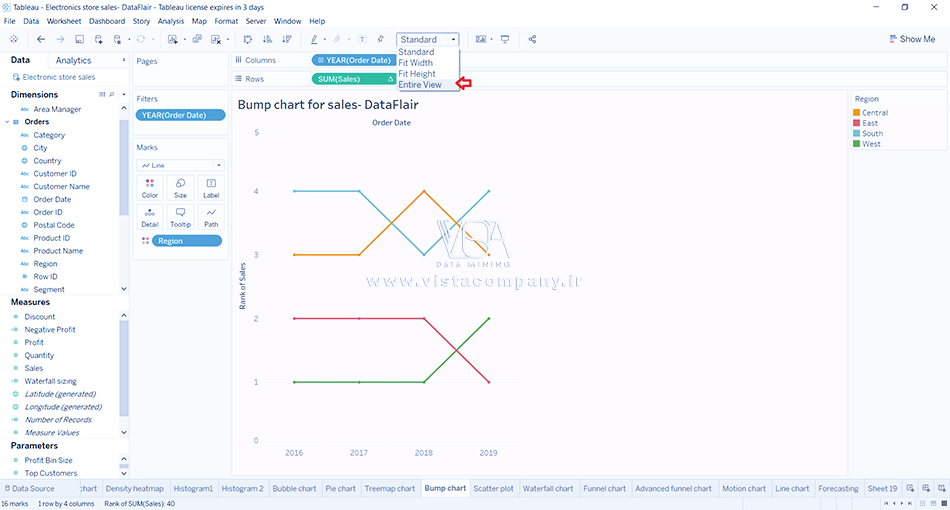Click the Color button in Marks card
This screenshot has width=950, height=510.
(150, 188)
